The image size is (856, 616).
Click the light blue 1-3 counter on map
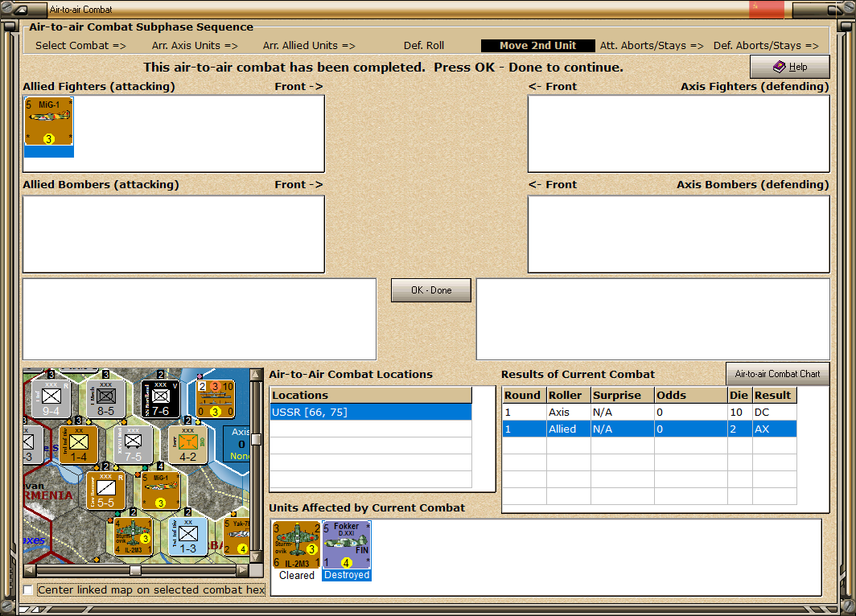(187, 537)
